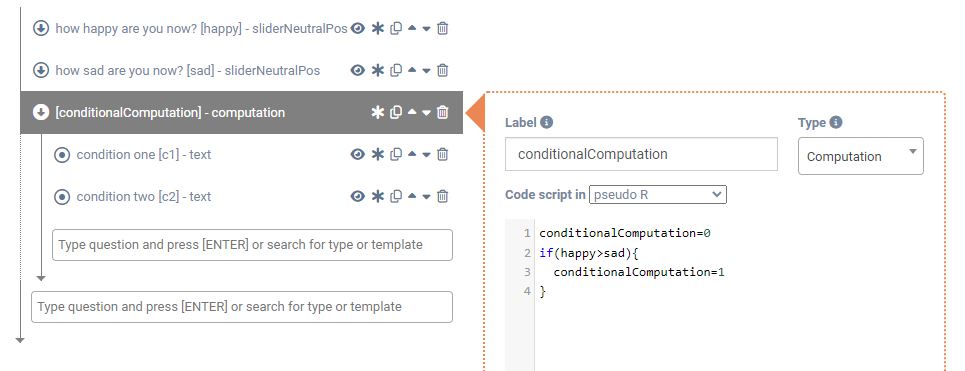Click the nested 'Type question and press [ENTER]' field
965x371 pixels.
click(x=252, y=245)
